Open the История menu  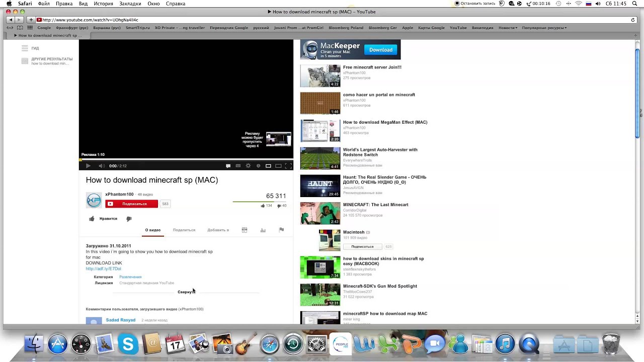tap(103, 4)
